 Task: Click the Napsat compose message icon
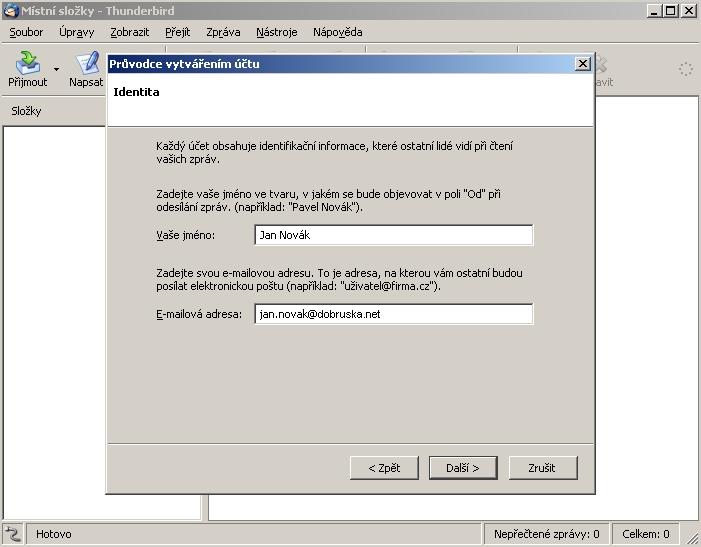87,64
